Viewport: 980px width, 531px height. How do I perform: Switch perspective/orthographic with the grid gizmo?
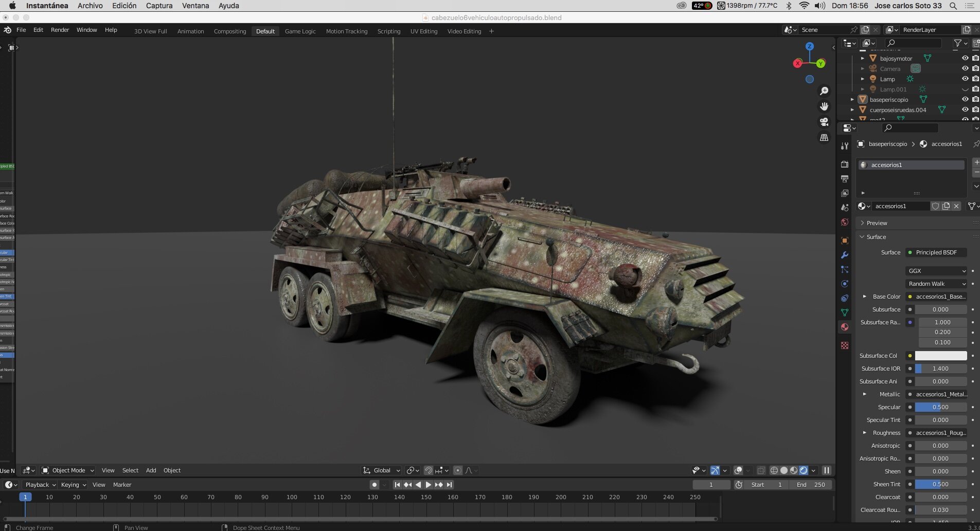tap(824, 138)
